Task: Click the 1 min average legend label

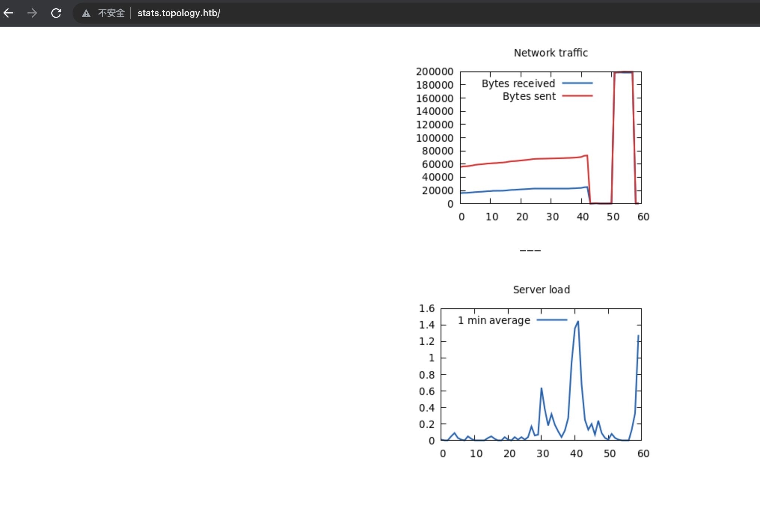Action: point(494,320)
